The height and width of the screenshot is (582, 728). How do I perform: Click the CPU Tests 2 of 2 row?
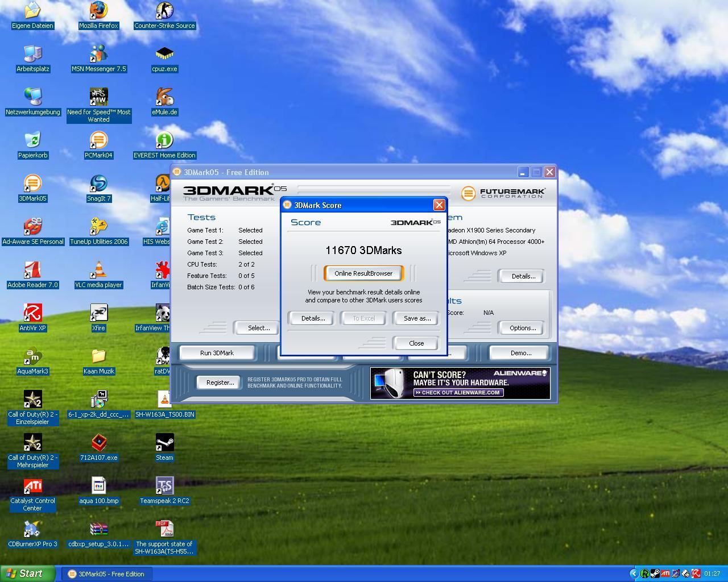tap(221, 264)
